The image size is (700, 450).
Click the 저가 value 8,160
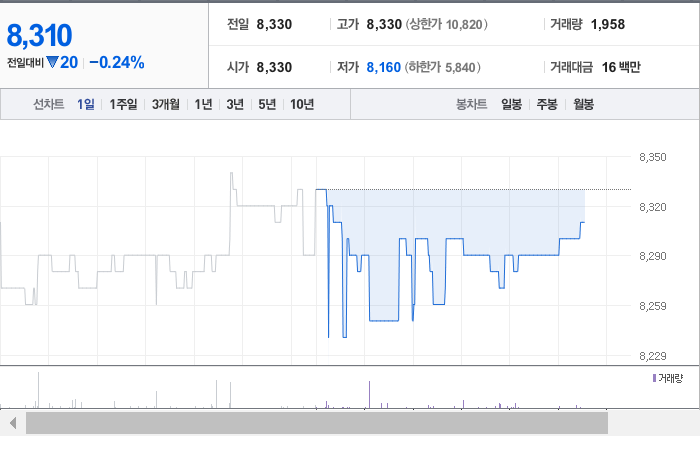384,67
